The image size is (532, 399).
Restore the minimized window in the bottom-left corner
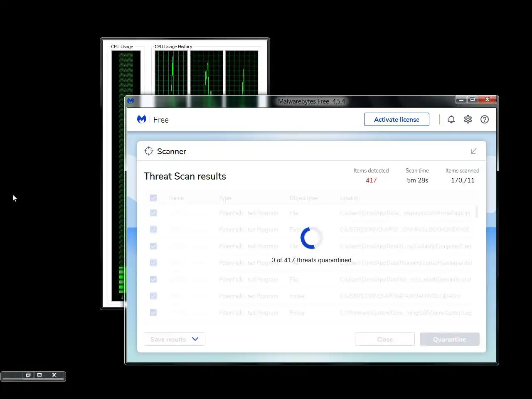coord(28,375)
